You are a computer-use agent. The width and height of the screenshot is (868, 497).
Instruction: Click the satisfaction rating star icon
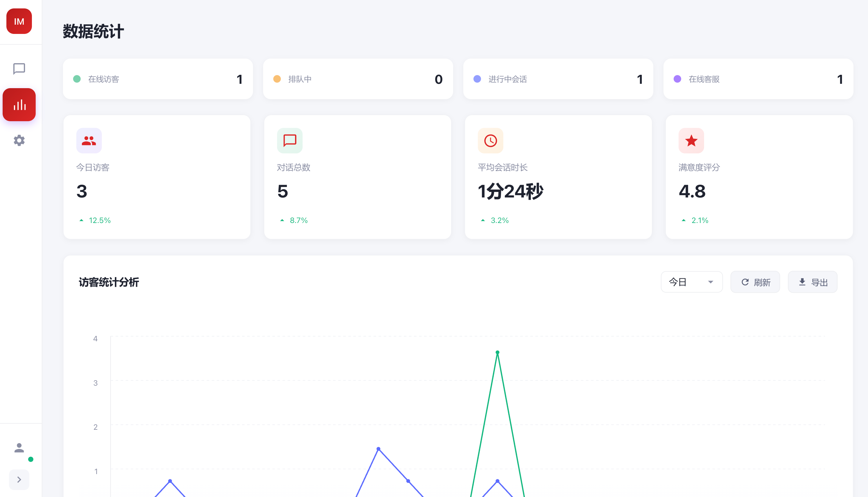coord(691,141)
